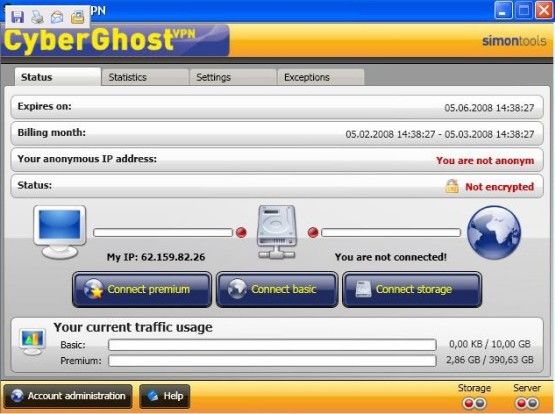Screen dimensions: 555x414
Task: Click the printer icon in overlay toolbar
Action: pos(37,17)
